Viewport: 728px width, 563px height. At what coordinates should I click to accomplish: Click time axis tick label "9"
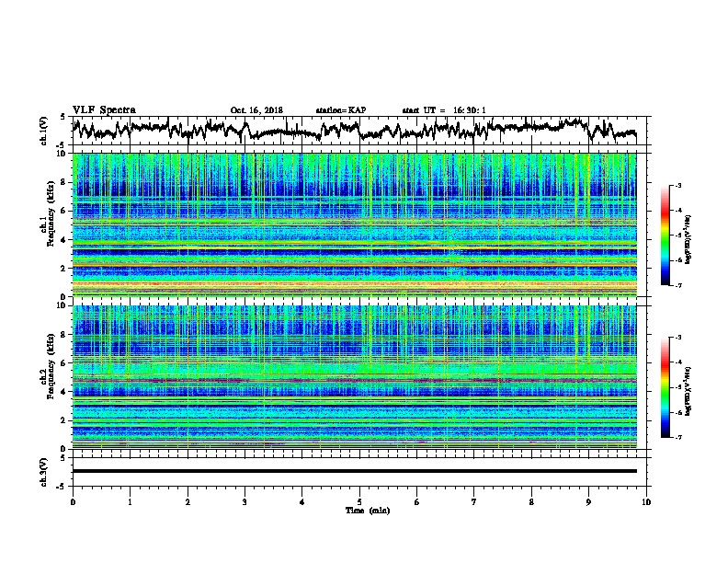588,502
